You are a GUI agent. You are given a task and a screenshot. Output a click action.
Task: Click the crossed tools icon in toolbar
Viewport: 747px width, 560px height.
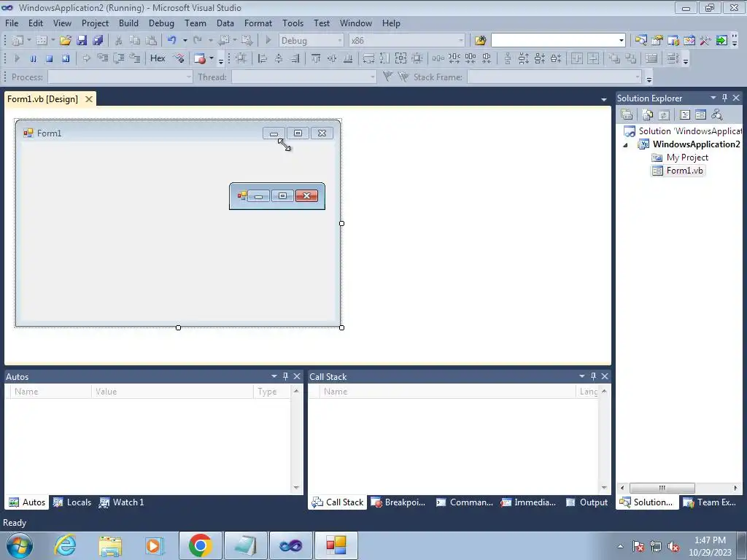click(x=705, y=41)
